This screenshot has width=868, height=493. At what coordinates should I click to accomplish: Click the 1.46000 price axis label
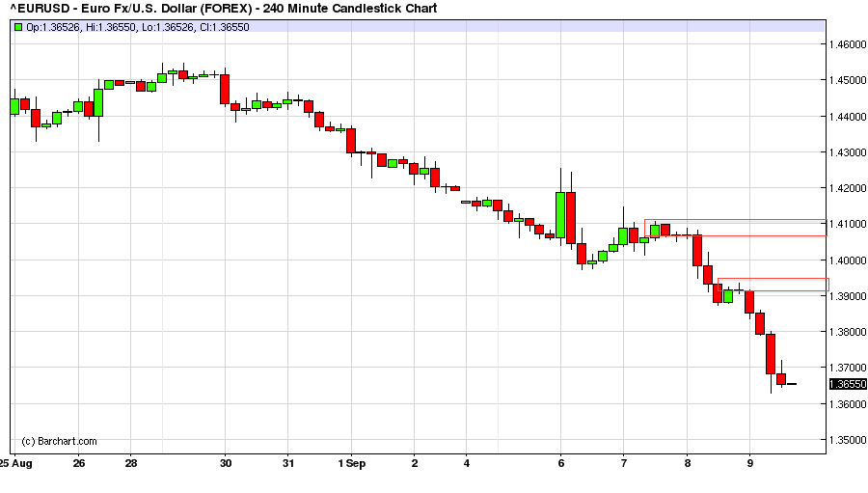(x=848, y=44)
